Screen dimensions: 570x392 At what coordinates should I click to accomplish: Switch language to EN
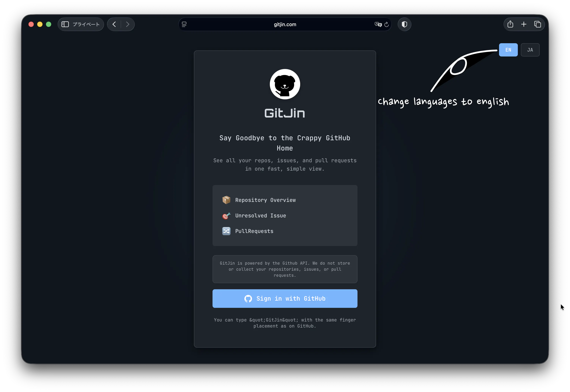point(508,50)
